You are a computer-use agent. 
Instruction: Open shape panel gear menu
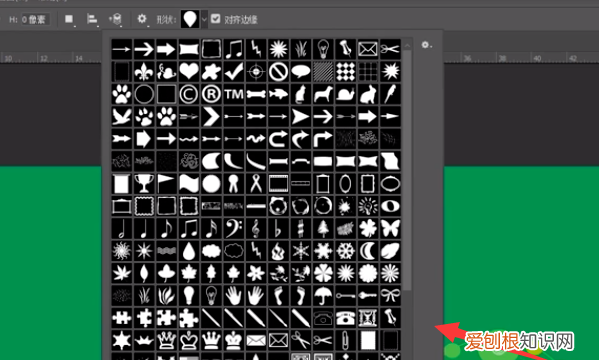[426, 45]
